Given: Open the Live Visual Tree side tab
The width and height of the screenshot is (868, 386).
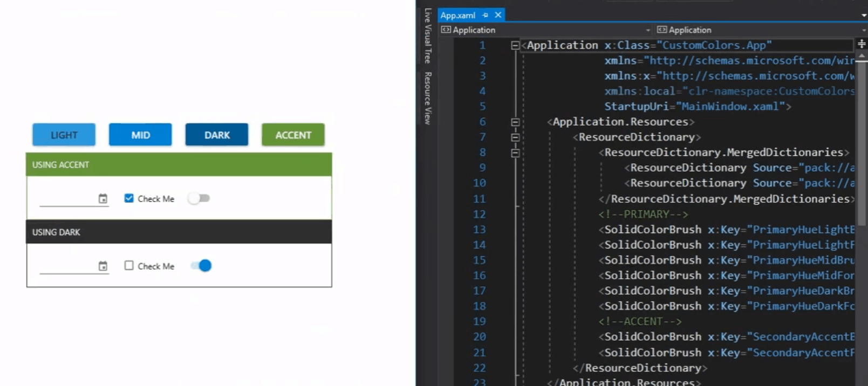Looking at the screenshot, I should [x=428, y=36].
